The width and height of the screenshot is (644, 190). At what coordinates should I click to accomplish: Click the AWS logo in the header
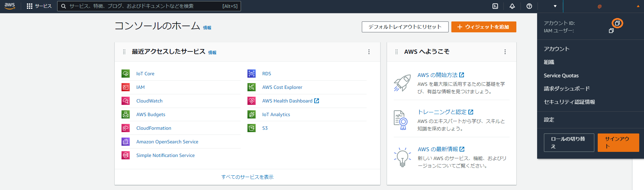[x=10, y=6]
